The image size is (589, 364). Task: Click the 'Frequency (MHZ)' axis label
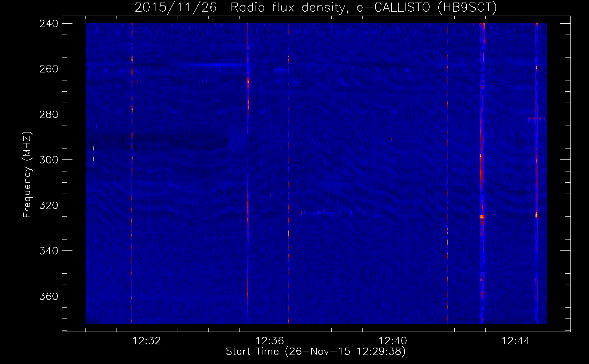(27, 175)
